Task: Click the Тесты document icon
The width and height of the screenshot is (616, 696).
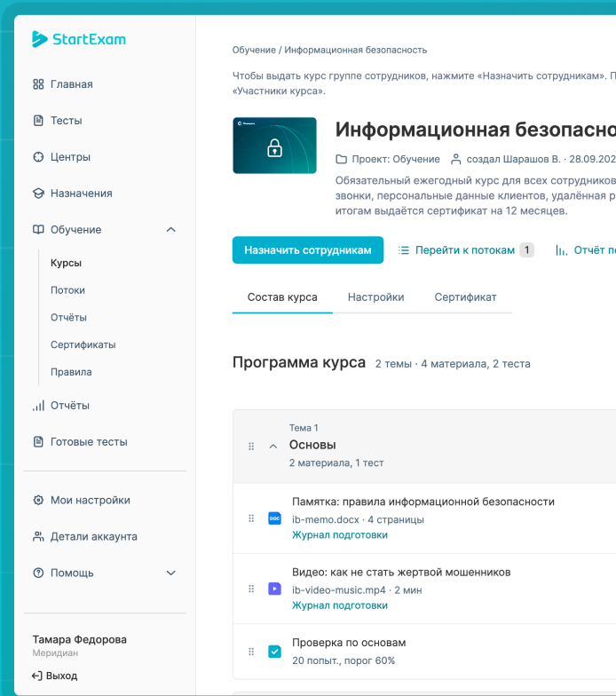Action: (x=39, y=121)
